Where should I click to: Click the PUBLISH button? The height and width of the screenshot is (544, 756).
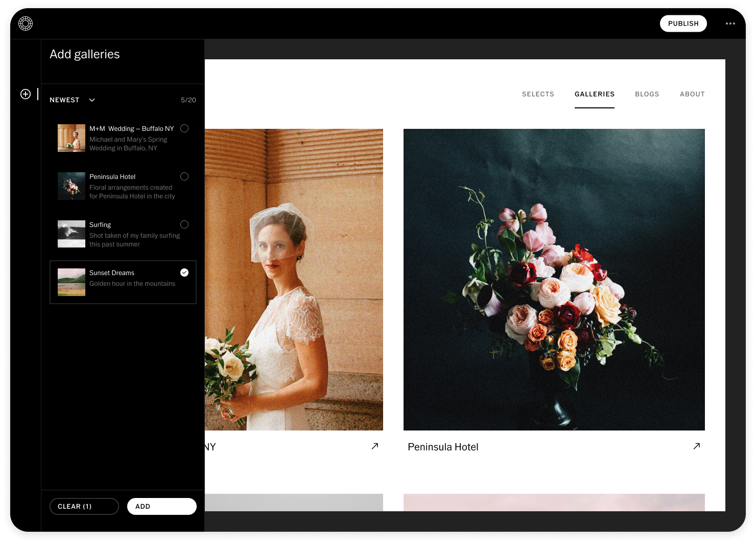coord(683,24)
